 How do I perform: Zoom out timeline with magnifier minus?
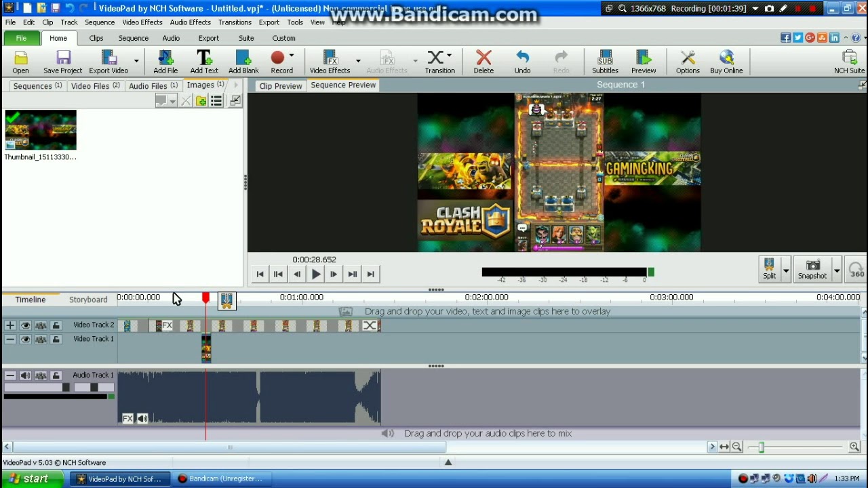click(x=736, y=447)
